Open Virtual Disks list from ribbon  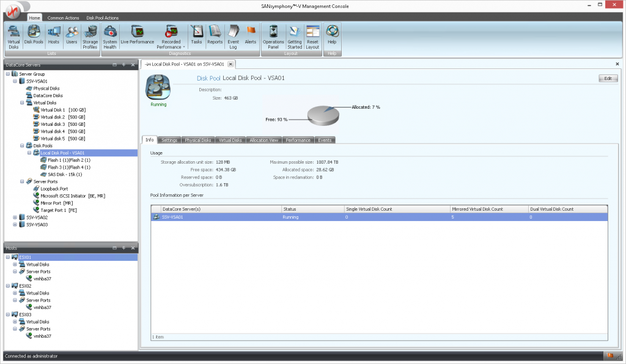[13, 35]
